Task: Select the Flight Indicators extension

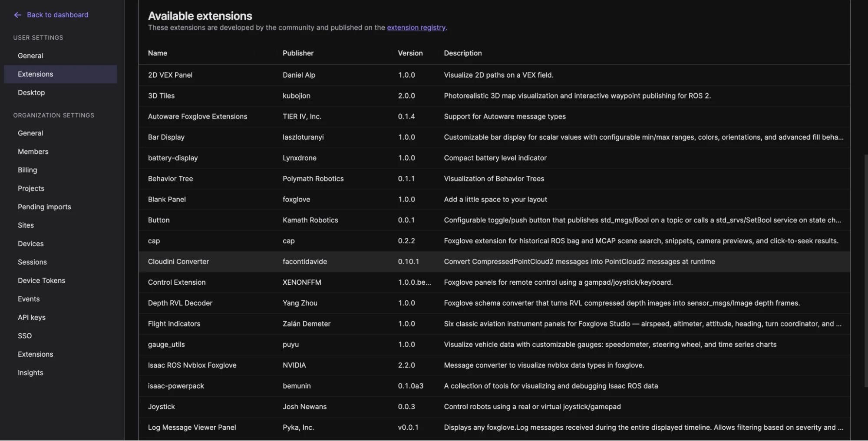Action: [x=494, y=324]
